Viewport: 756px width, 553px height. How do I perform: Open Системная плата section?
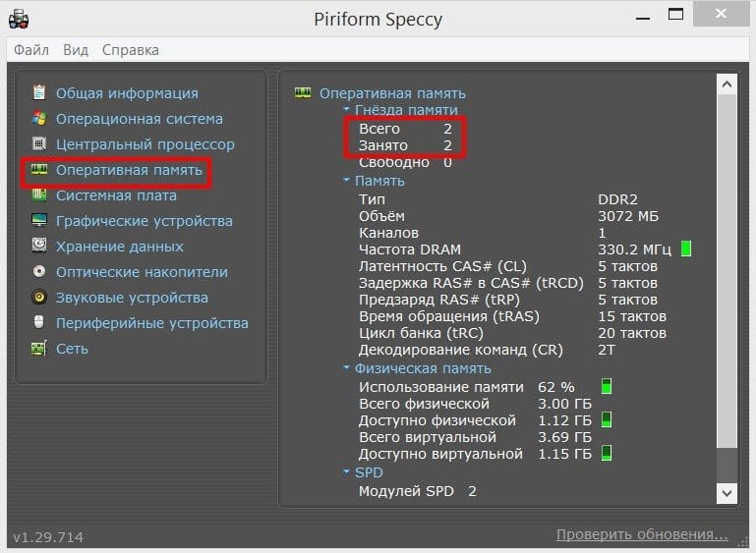(x=116, y=195)
